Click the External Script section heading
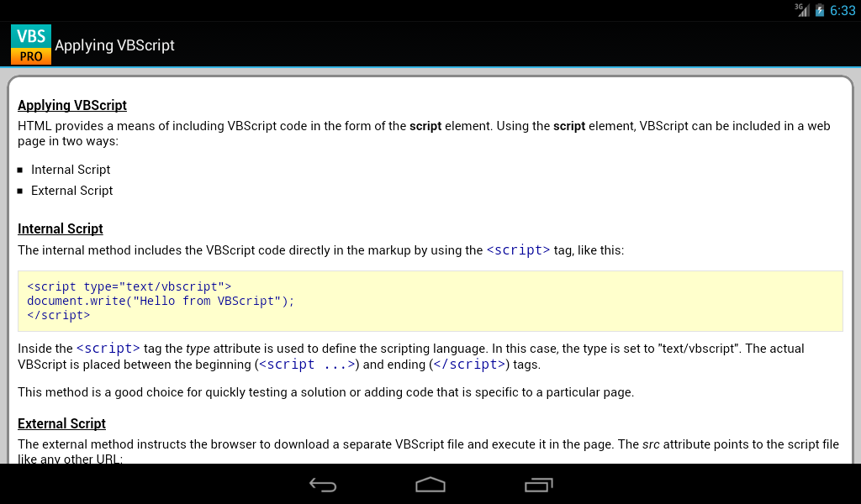The height and width of the screenshot is (504, 861). click(x=61, y=423)
